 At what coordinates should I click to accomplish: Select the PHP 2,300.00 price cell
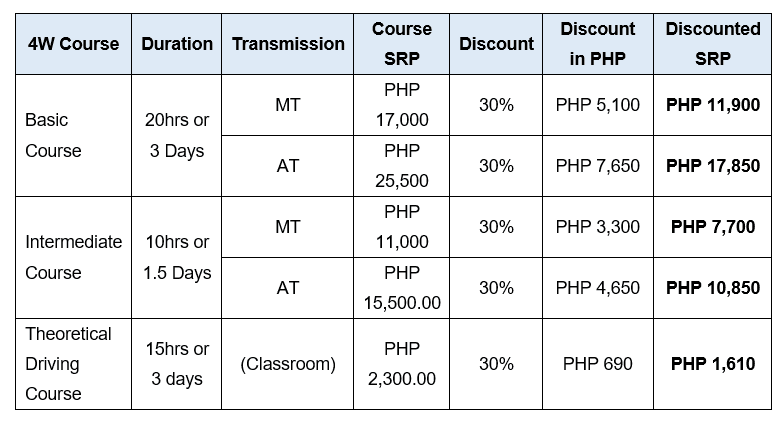click(x=401, y=364)
